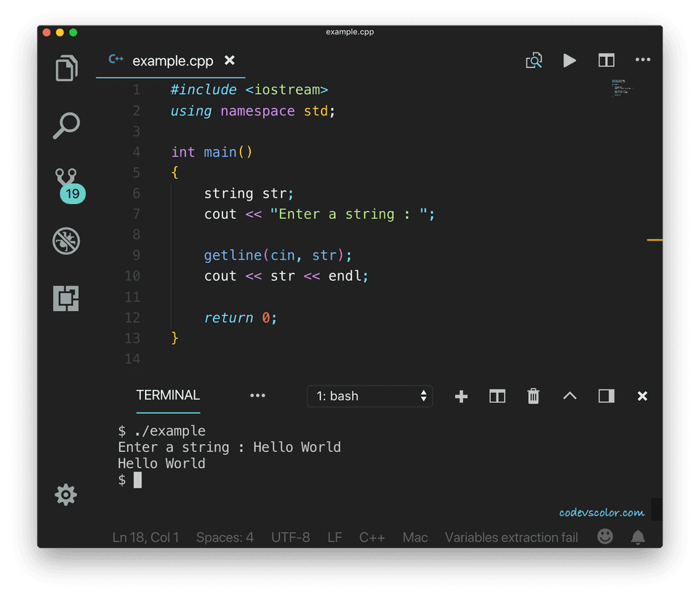The width and height of the screenshot is (700, 597).
Task: Select the example.cpp editor tab
Action: pyautogui.click(x=173, y=61)
